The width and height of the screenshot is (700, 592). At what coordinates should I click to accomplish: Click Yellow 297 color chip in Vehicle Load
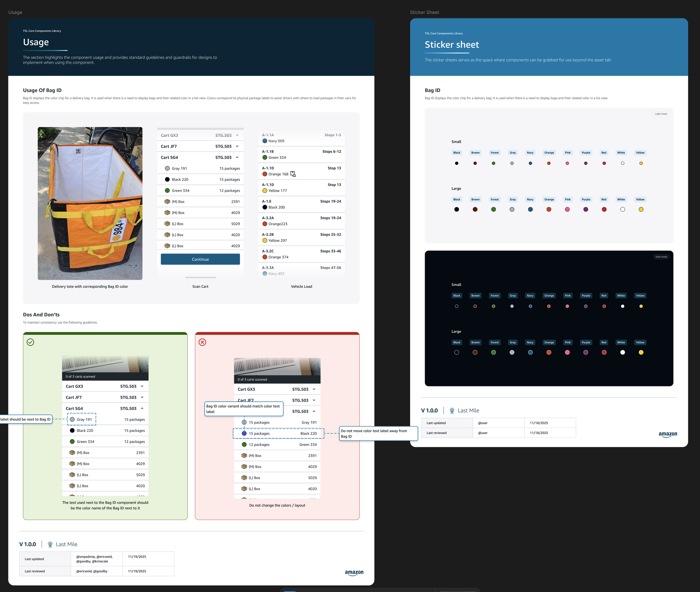[265, 240]
